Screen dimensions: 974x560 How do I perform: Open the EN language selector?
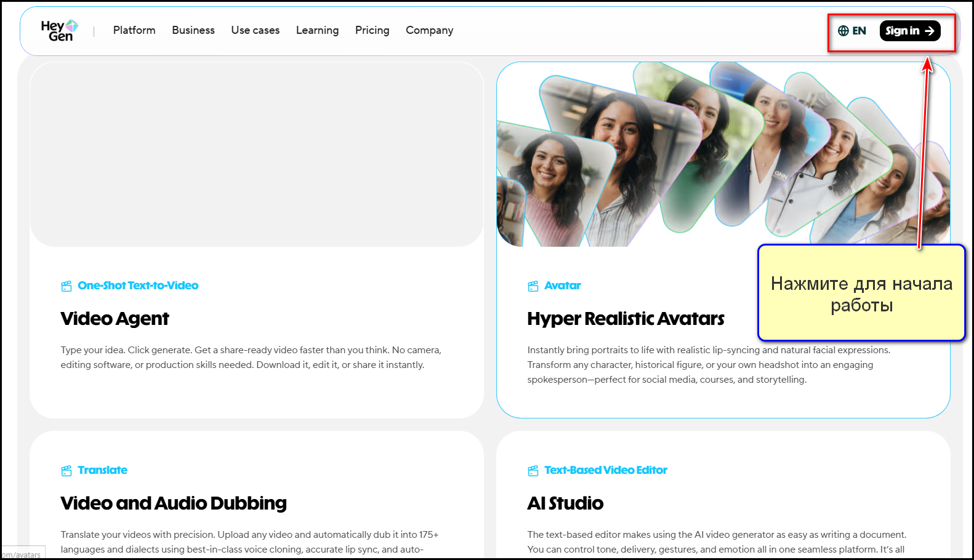point(858,31)
